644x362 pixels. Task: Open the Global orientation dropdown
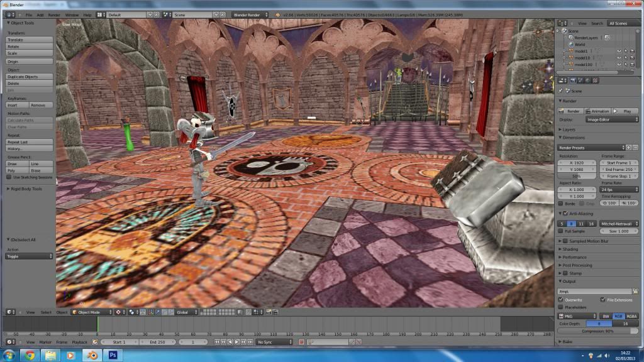[186, 312]
